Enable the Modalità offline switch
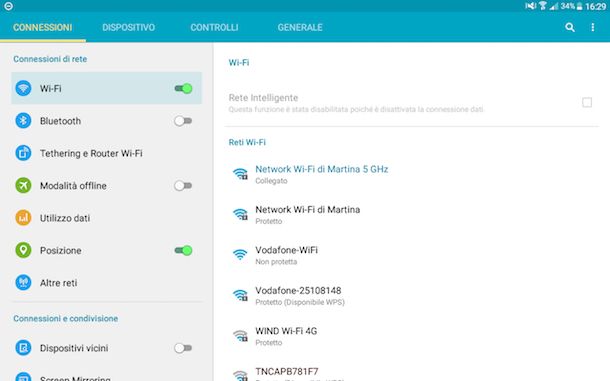Viewport: 610px width, 381px height. click(x=183, y=186)
